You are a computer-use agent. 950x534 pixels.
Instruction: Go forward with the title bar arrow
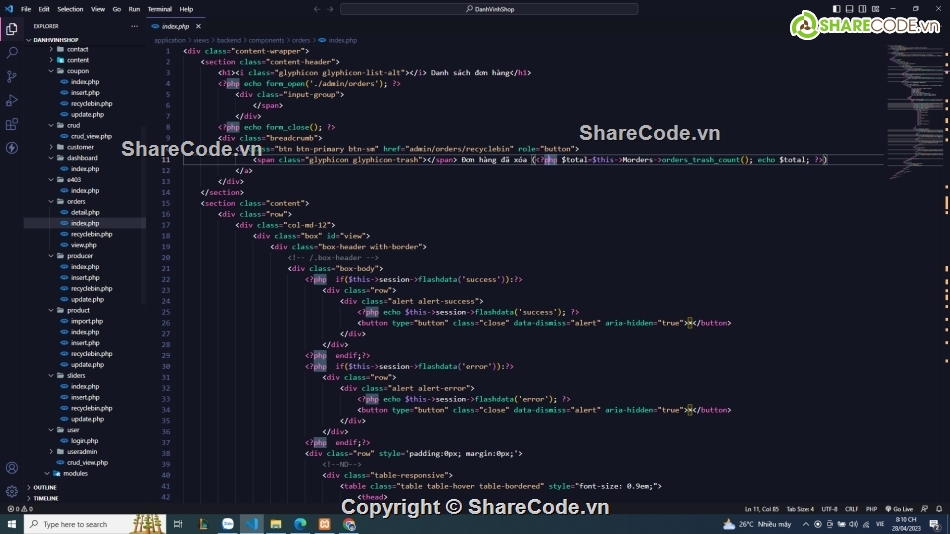pyautogui.click(x=330, y=9)
